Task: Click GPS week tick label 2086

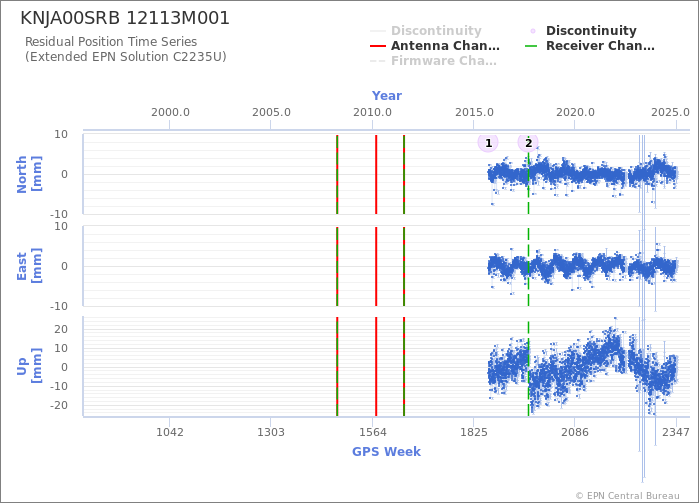Action: (x=575, y=432)
